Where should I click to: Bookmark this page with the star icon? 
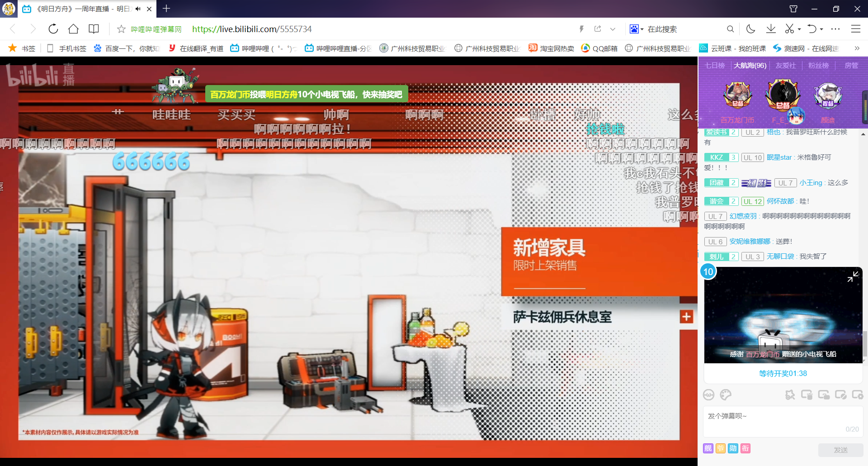point(121,29)
